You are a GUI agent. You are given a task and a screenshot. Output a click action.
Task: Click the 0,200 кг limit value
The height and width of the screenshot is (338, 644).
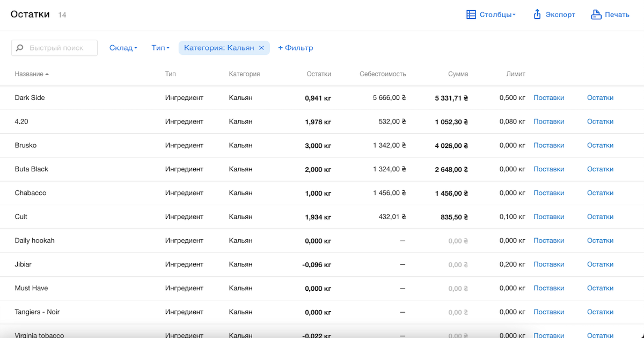(512, 264)
